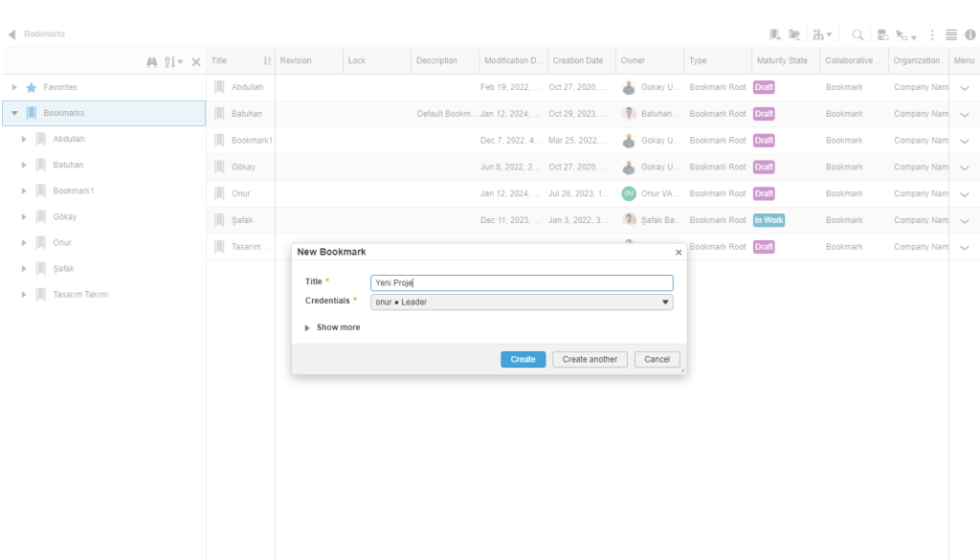Click the back arrow beside Bookmarks
980x560 pixels.
(11, 34)
